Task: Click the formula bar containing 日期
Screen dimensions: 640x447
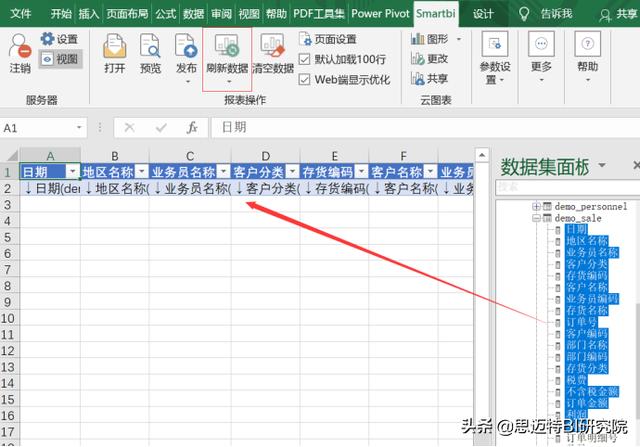Action: click(424, 128)
